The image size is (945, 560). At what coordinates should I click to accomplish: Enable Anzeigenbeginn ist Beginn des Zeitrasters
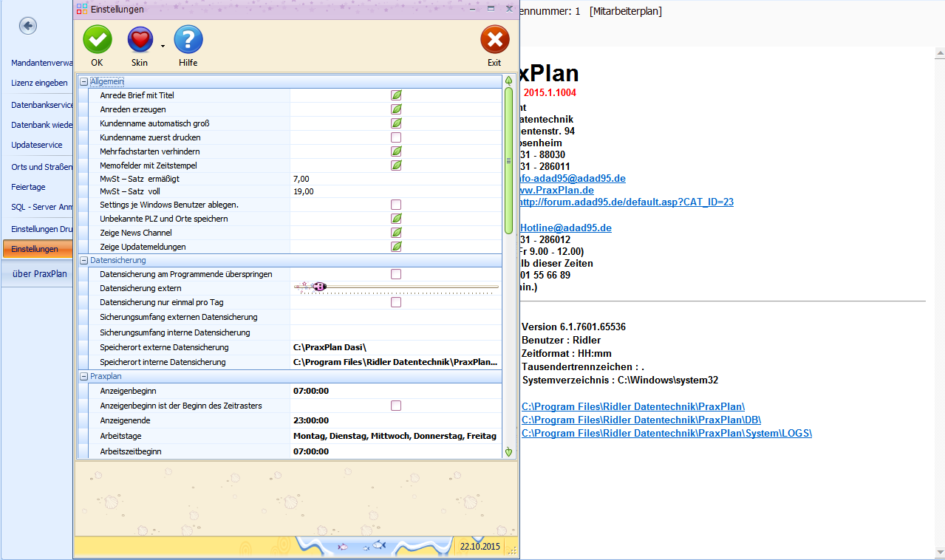[x=396, y=406]
